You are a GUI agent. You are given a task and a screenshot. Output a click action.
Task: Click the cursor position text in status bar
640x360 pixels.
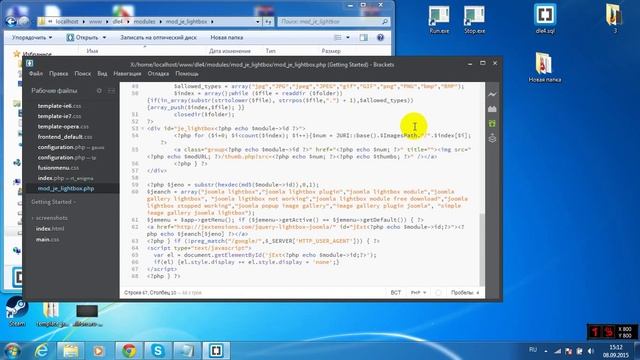(x=150, y=293)
